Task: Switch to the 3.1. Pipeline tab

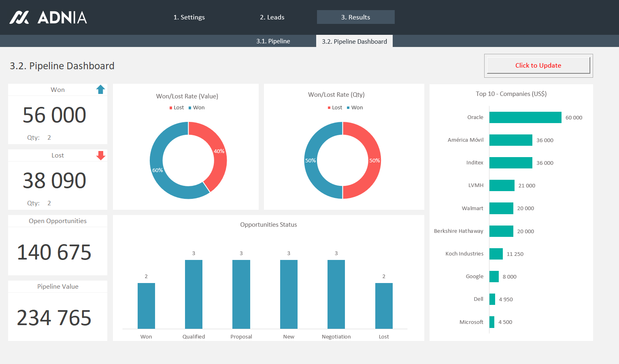Action: click(273, 41)
